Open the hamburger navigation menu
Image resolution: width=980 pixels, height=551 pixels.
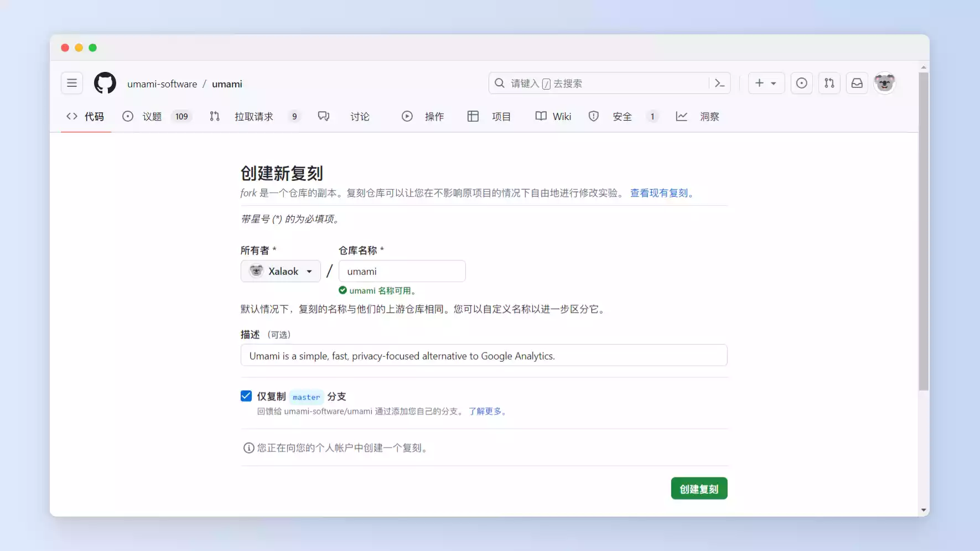click(72, 83)
